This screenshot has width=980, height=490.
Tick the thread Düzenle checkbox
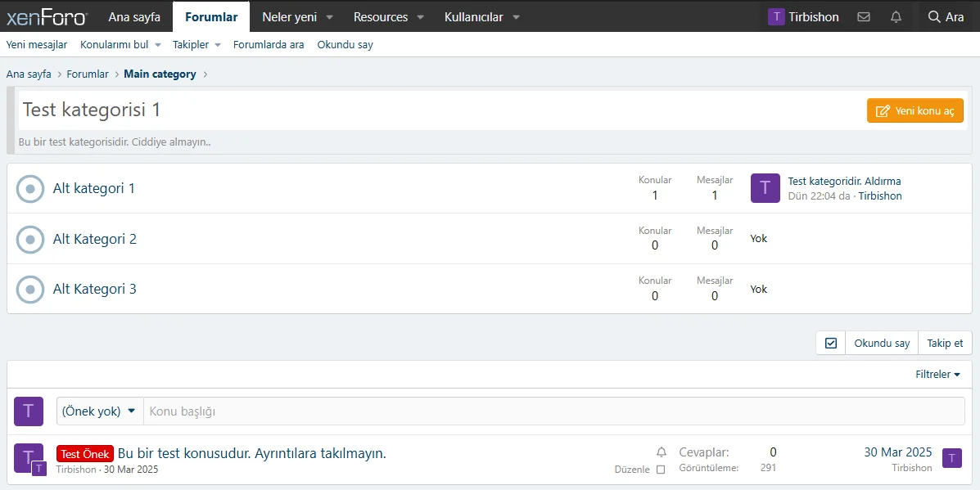pyautogui.click(x=661, y=470)
